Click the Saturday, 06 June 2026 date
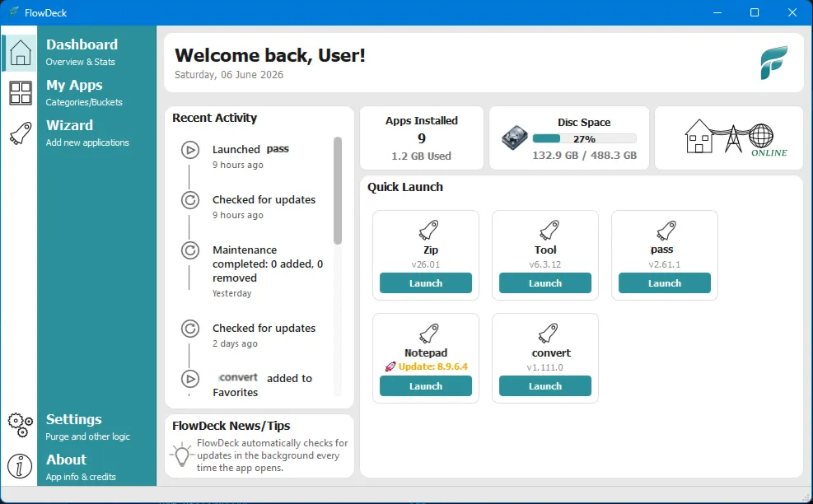Image resolution: width=813 pixels, height=504 pixels. coord(229,75)
